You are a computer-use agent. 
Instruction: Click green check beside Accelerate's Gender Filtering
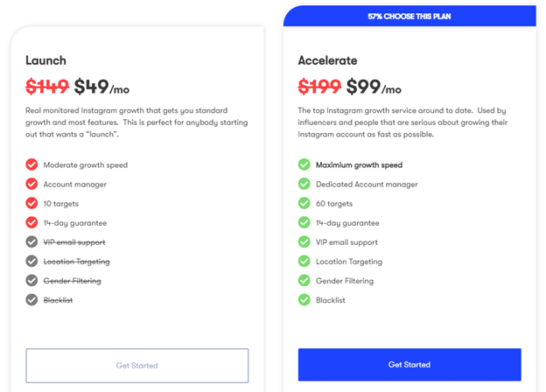point(304,281)
